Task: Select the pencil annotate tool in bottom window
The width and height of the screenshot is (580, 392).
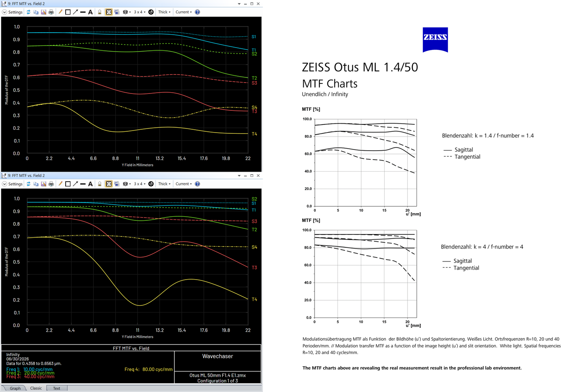Action: tap(60, 184)
